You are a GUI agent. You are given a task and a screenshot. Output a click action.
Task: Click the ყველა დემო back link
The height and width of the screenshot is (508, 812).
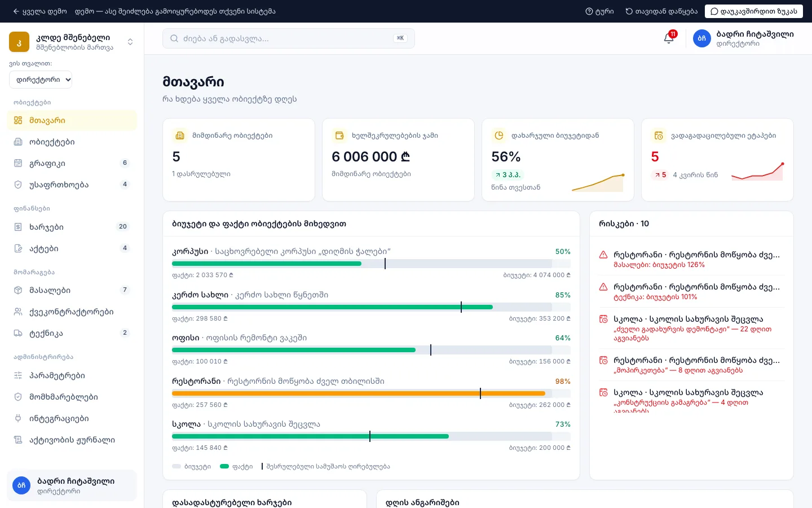[x=39, y=11]
